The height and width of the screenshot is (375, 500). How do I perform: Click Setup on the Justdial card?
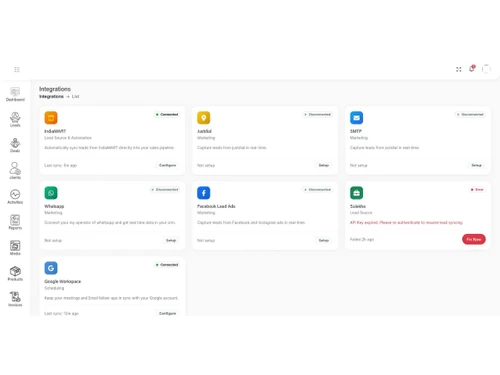(x=324, y=165)
